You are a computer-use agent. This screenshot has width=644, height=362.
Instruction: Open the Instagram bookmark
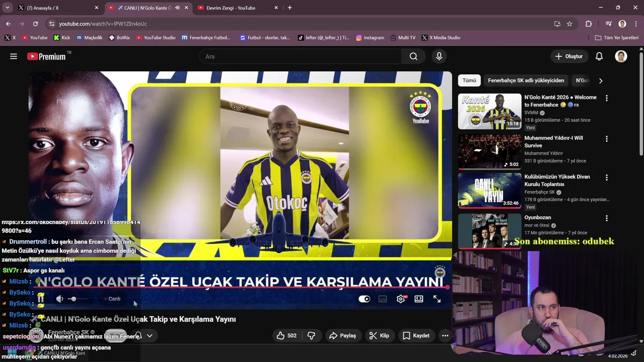click(370, 38)
